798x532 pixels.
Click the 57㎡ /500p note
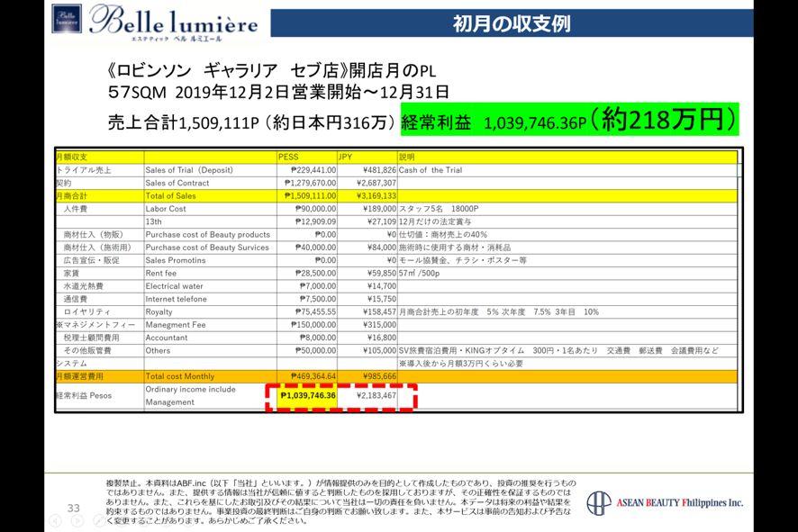419,274
